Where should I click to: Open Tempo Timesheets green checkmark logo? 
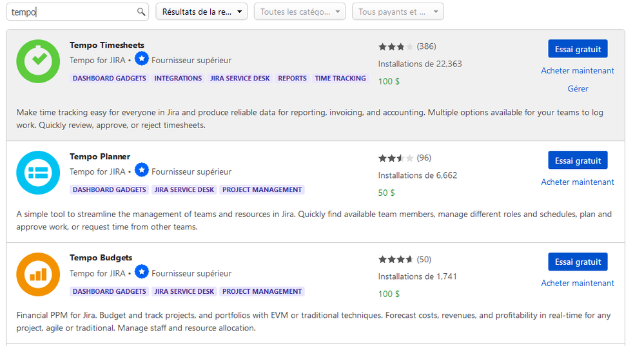click(x=38, y=61)
